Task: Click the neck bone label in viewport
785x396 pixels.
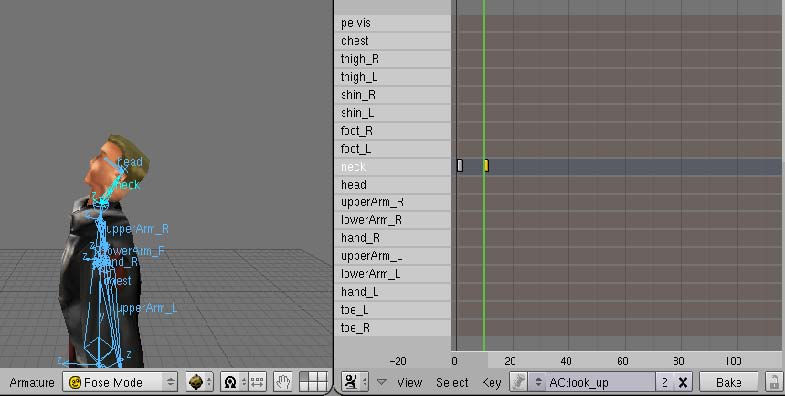Action: (x=127, y=185)
